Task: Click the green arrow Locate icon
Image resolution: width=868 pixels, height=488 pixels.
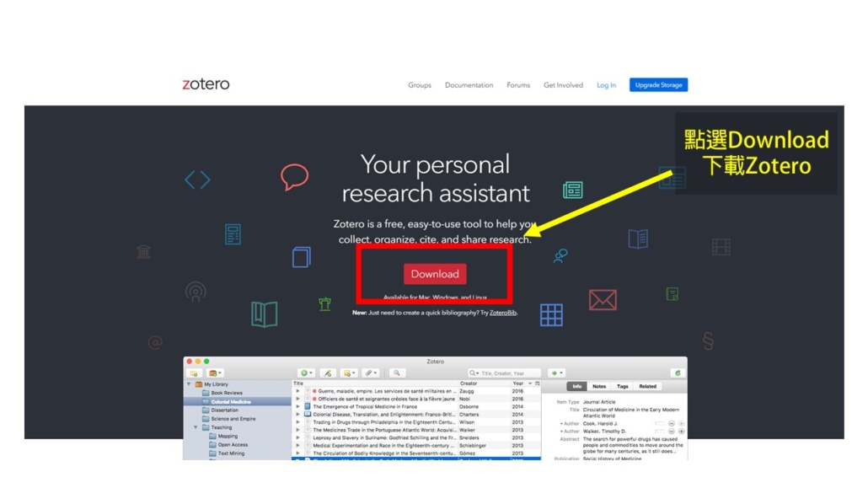Action: coord(556,373)
